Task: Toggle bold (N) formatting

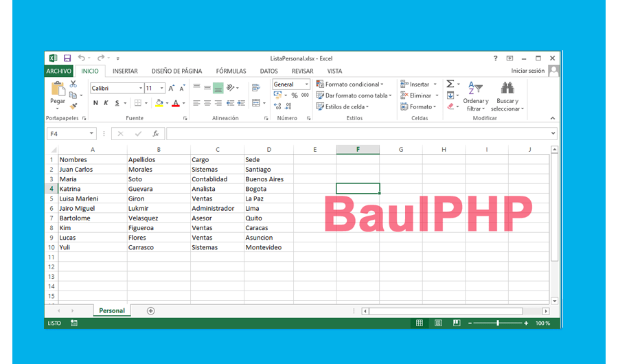Action: tap(95, 103)
